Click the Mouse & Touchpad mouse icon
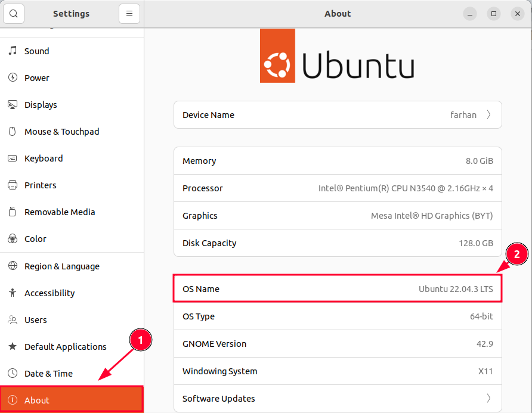 click(x=13, y=131)
